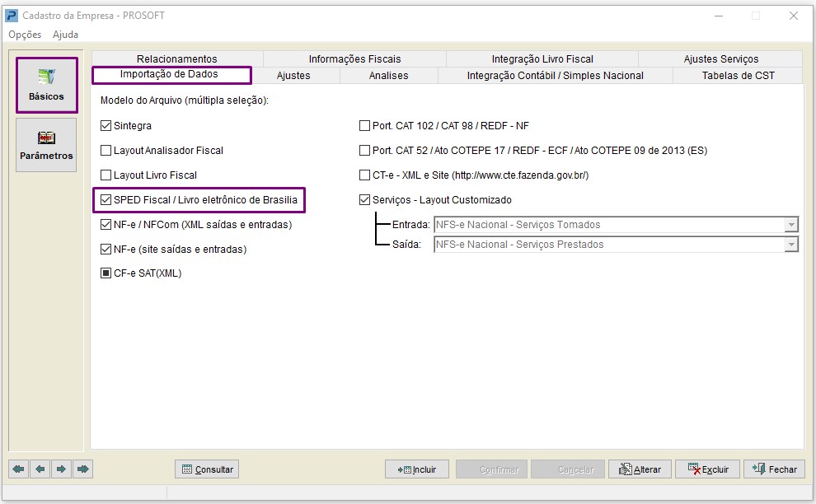Go to previous record arrow button
Image resolution: width=816 pixels, height=504 pixels.
click(40, 469)
